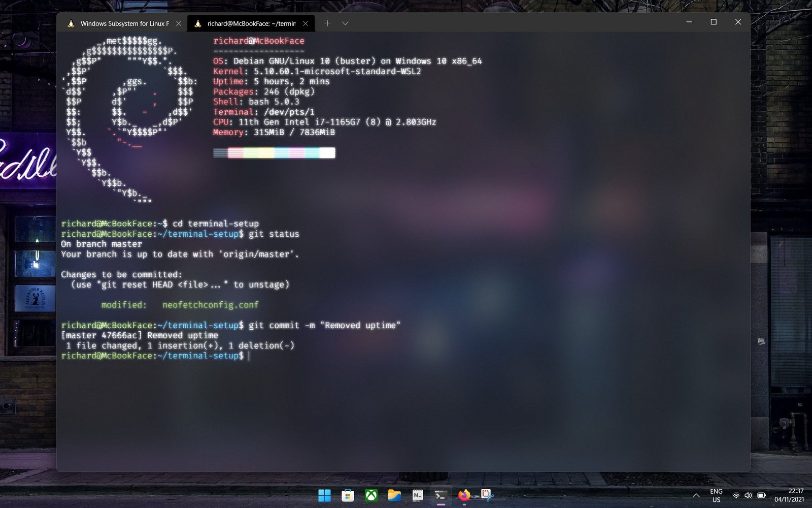The height and width of the screenshot is (508, 812).
Task: Mute audio via the system tray volume icon
Action: (748, 495)
